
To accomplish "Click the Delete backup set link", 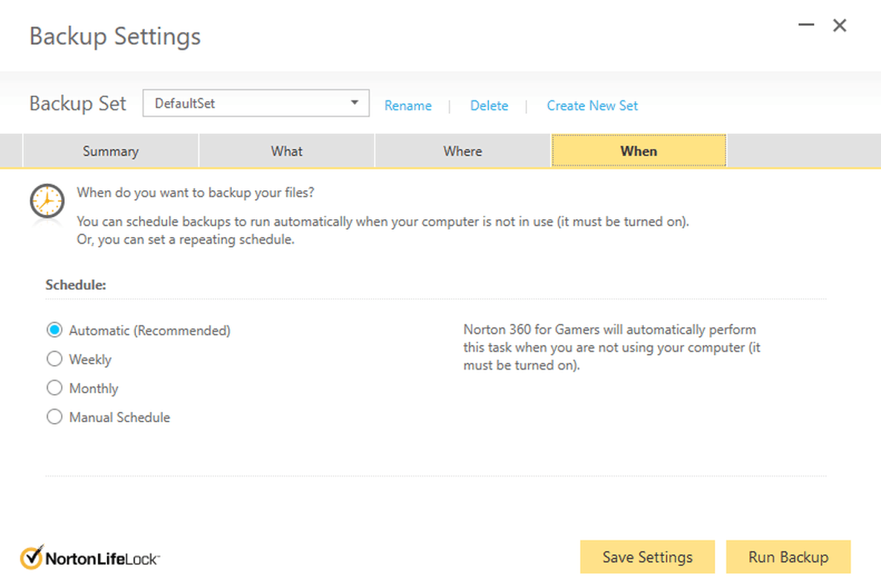I will (x=489, y=106).
